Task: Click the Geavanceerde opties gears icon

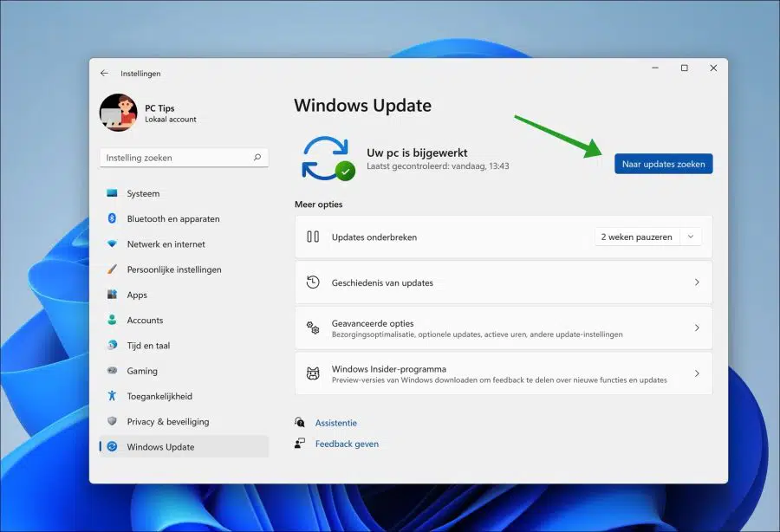Action: (313, 328)
